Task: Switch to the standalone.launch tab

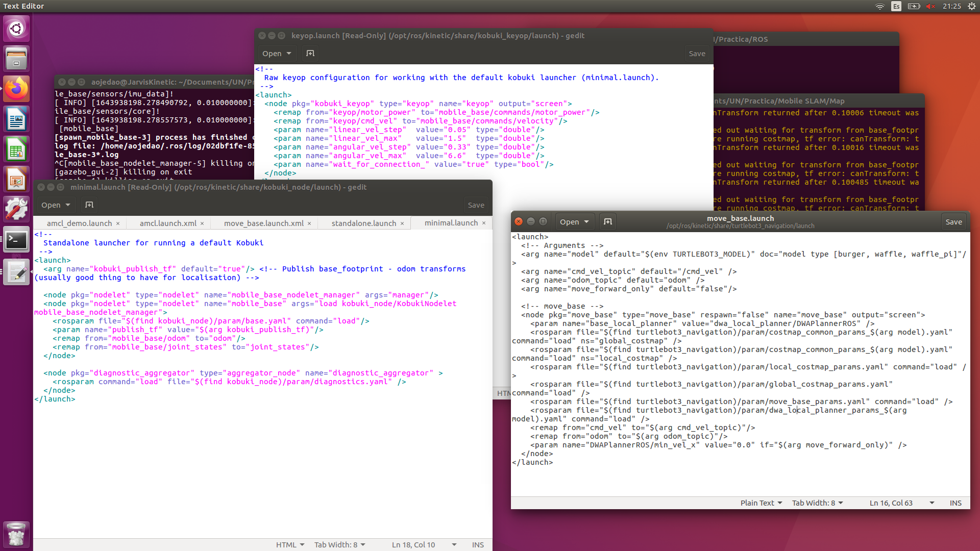Action: 363,223
